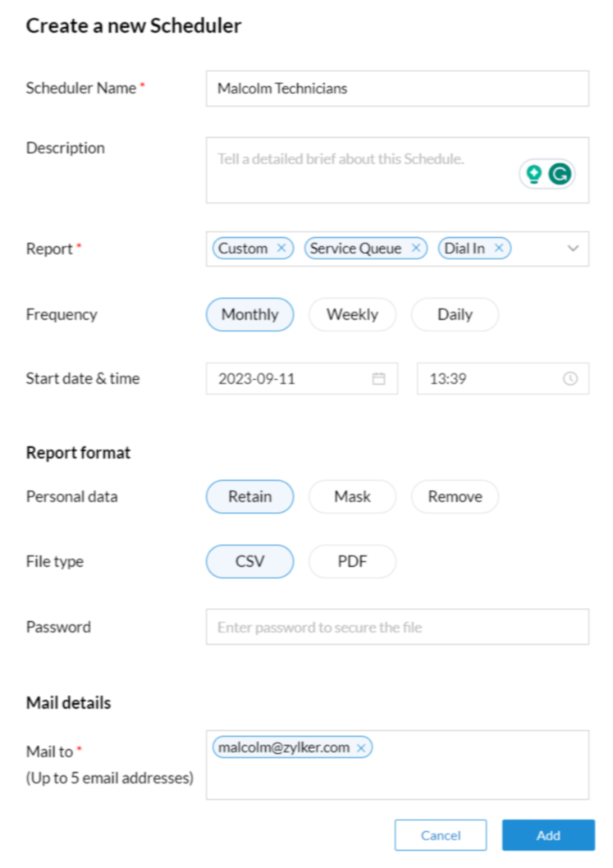Viewport: 613px width, 868px height.
Task: Expand the Report dropdown arrow
Action: 574,249
